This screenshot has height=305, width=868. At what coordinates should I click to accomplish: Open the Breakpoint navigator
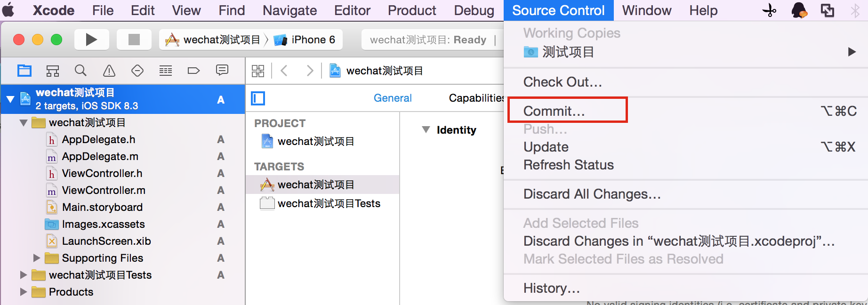pos(193,71)
